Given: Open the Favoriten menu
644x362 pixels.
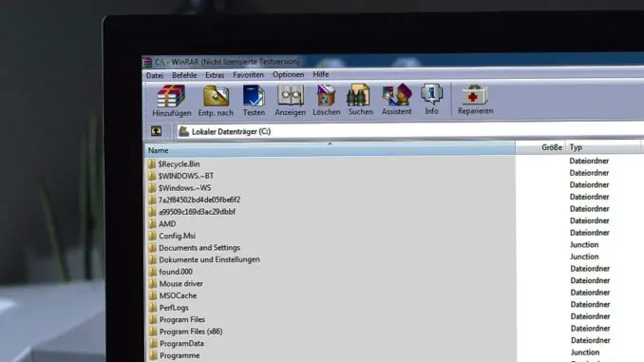Looking at the screenshot, I should click(248, 75).
